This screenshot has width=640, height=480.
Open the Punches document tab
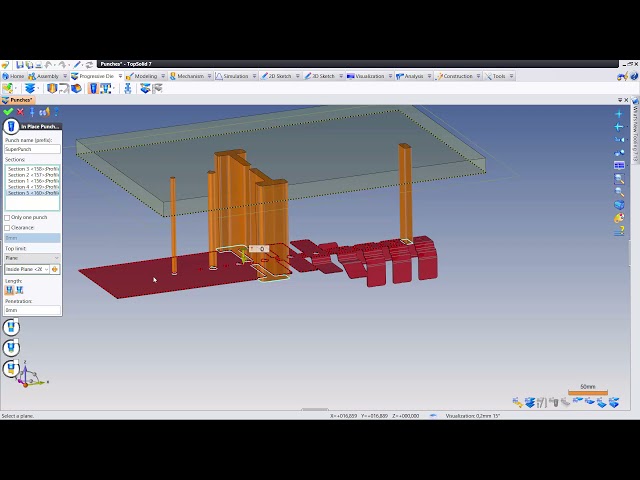pos(20,100)
